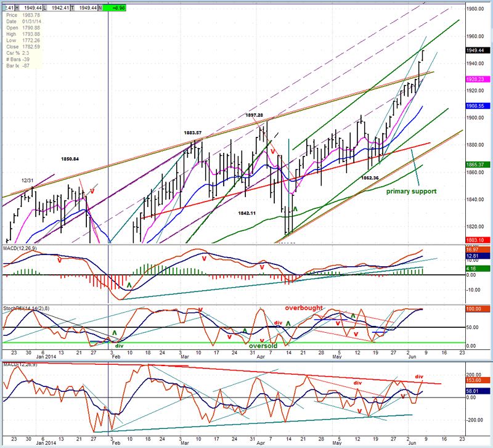This screenshot has height=448, width=493.
Task: Click the green div label near February in StochRSI
Action: [x=119, y=346]
